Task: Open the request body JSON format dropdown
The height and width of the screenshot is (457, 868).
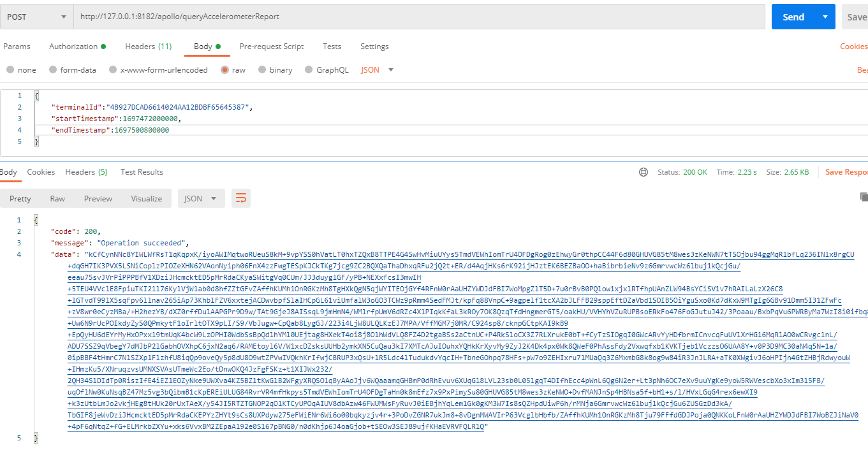Action: coord(378,70)
